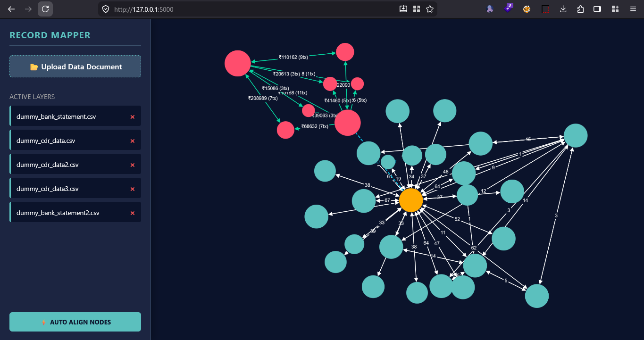Open the site security shield icon
Screen dimensions: 644x340
(106, 9)
